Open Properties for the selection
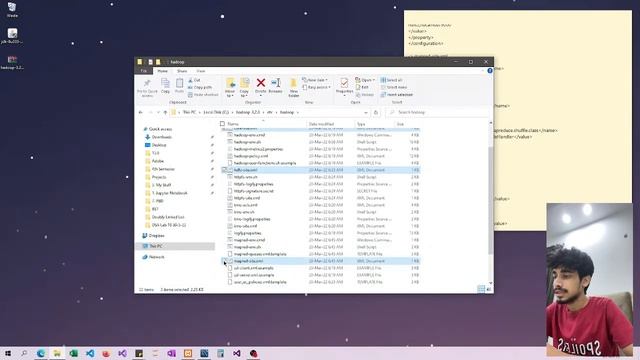The image size is (640, 360). point(344,86)
